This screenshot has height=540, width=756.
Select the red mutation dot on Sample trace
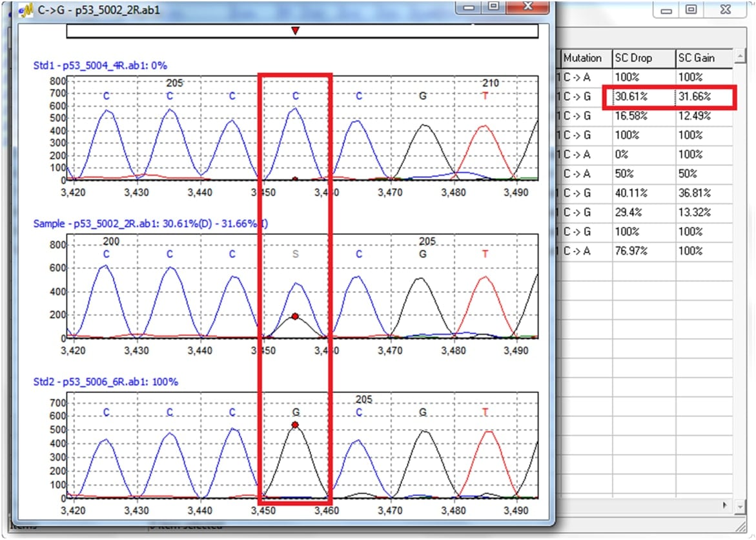295,316
